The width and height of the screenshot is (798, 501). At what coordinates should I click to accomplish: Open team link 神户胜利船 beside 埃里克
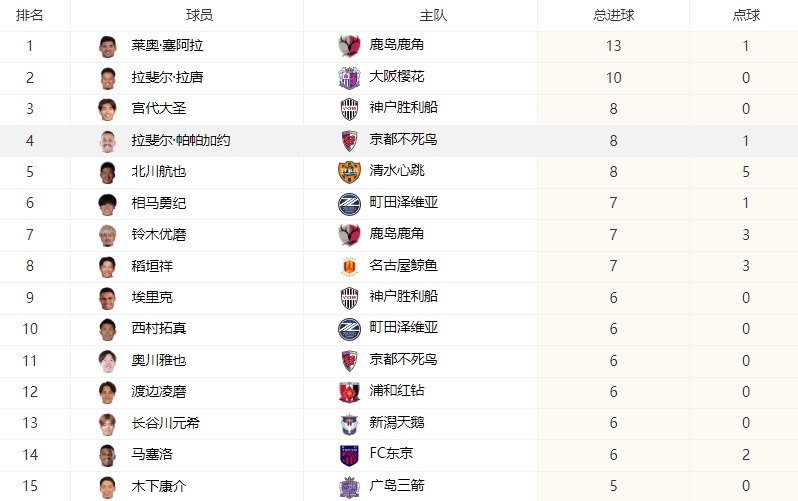point(403,297)
